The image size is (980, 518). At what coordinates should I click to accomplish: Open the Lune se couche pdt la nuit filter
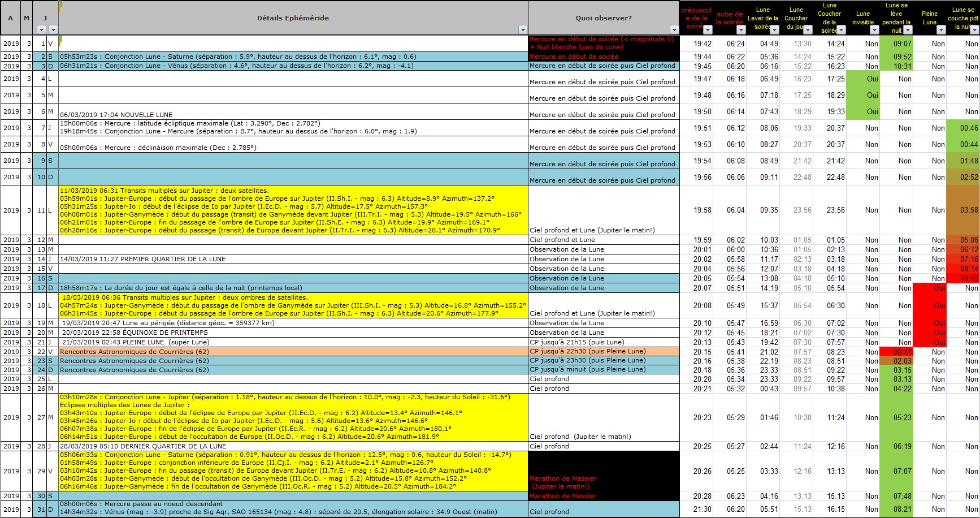tap(975, 29)
